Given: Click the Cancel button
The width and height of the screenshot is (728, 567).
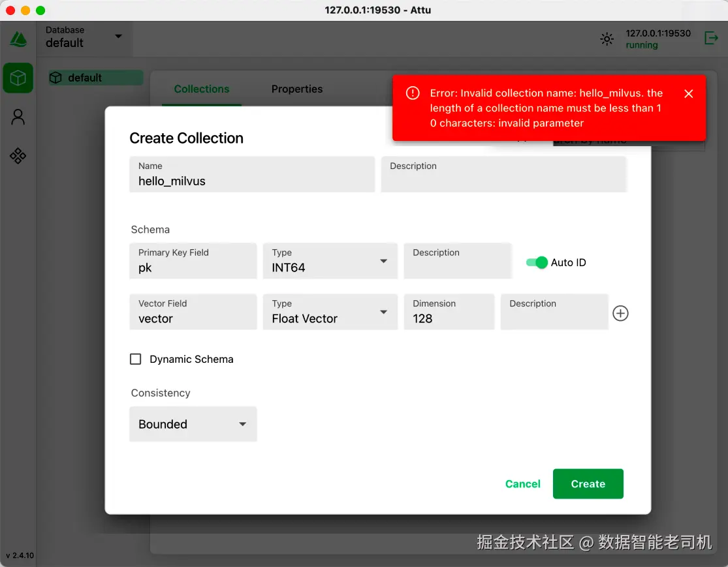Looking at the screenshot, I should click(x=522, y=483).
